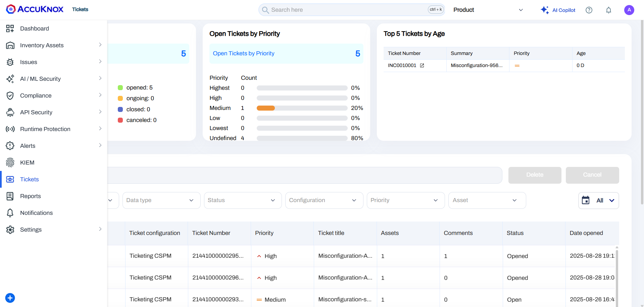
Task: Open the AI Copilot assistant
Action: [x=558, y=10]
